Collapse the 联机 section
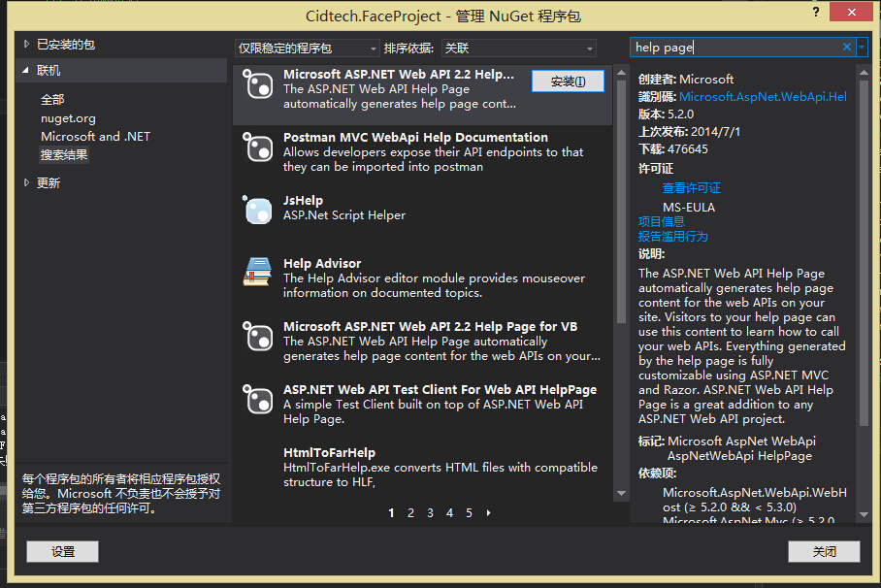This screenshot has height=588, width=881. 26,70
